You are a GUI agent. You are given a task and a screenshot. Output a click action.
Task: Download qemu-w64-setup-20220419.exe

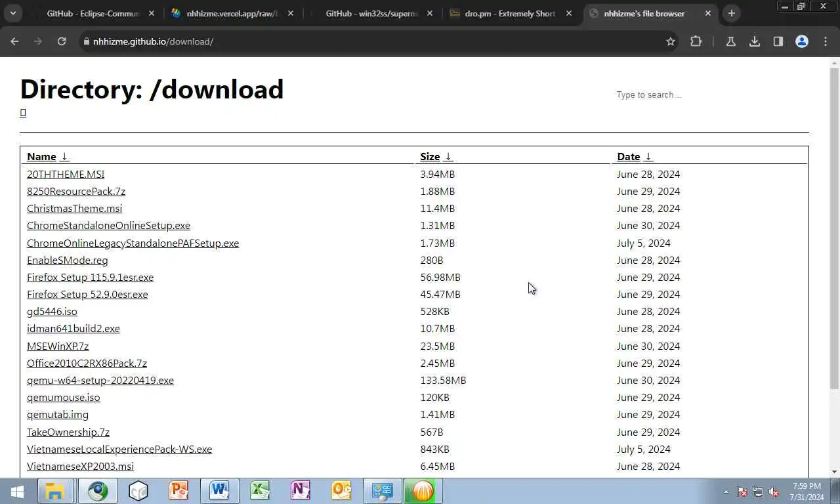(100, 380)
